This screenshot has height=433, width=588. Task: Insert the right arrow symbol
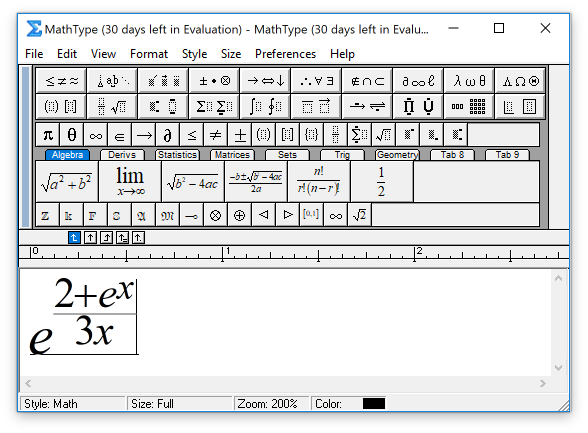[x=144, y=135]
